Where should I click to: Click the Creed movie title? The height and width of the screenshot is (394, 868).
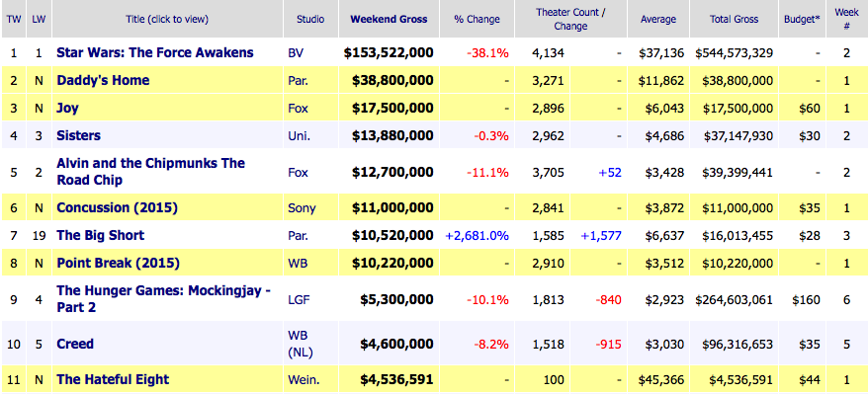click(75, 344)
